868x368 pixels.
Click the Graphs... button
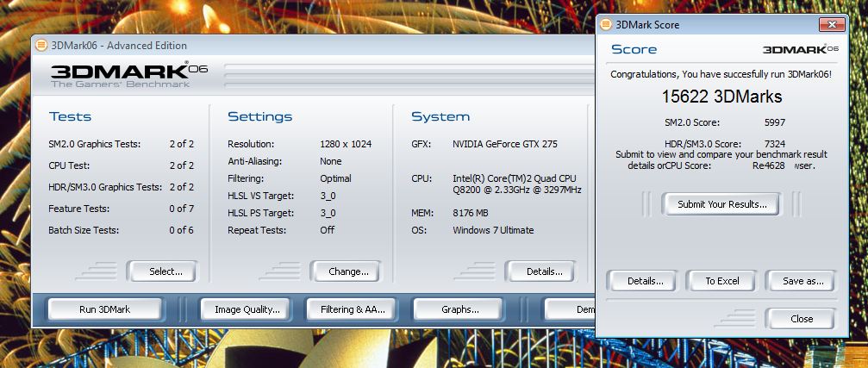(x=458, y=309)
